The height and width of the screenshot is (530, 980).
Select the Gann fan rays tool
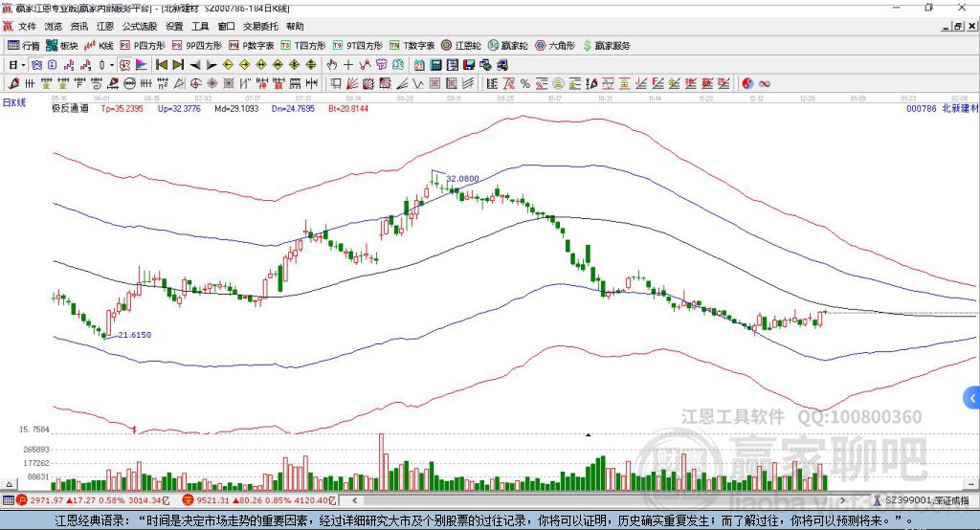click(x=351, y=84)
